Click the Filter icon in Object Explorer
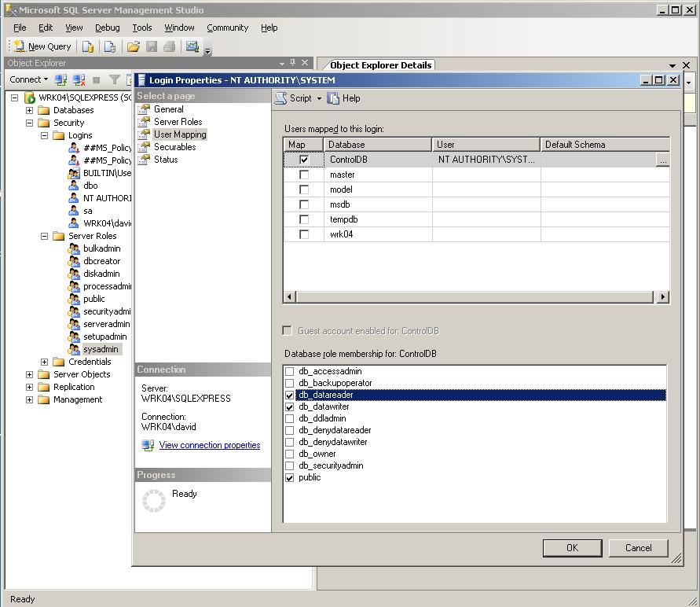This screenshot has width=700, height=607. coord(115,79)
